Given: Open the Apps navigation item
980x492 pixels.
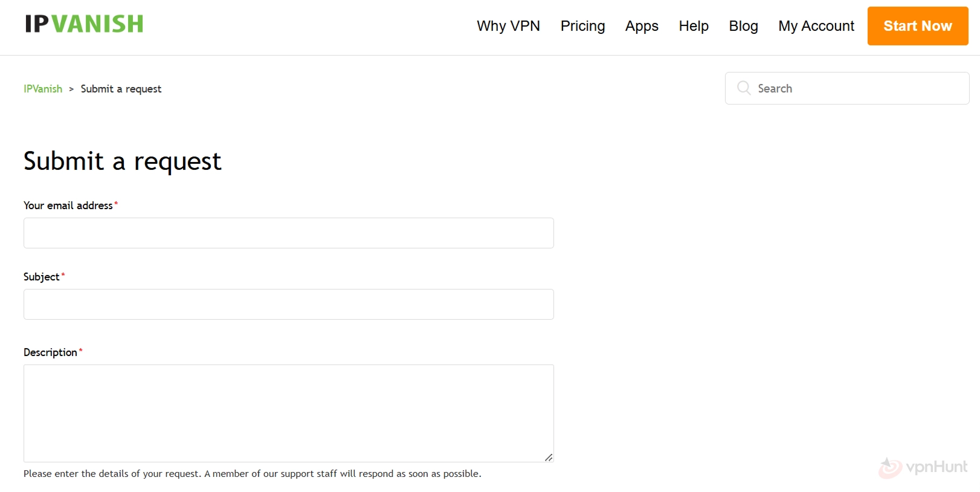Looking at the screenshot, I should click(642, 26).
